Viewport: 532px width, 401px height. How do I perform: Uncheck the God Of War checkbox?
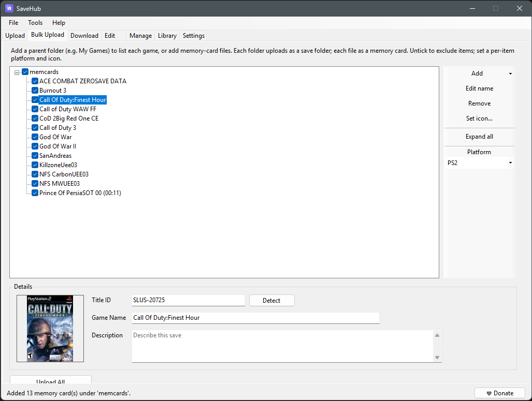click(35, 137)
